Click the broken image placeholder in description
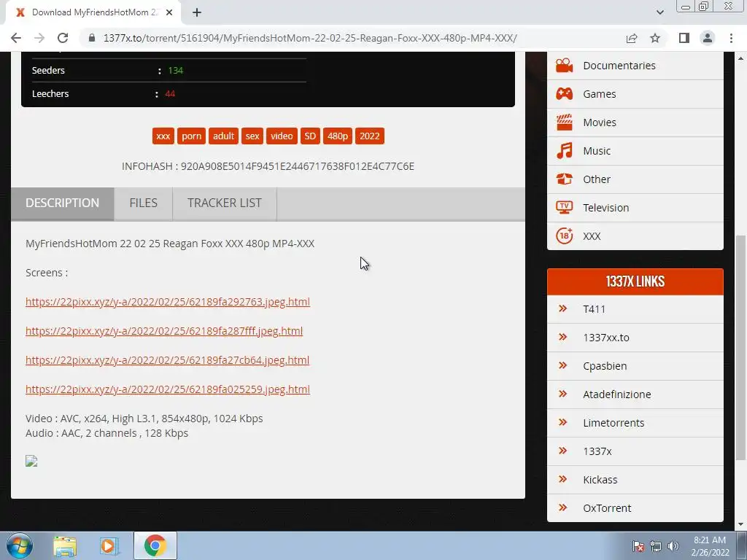 point(31,461)
